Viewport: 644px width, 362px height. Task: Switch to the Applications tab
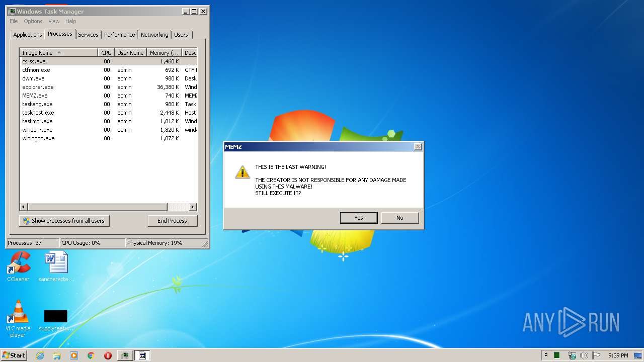(x=28, y=35)
